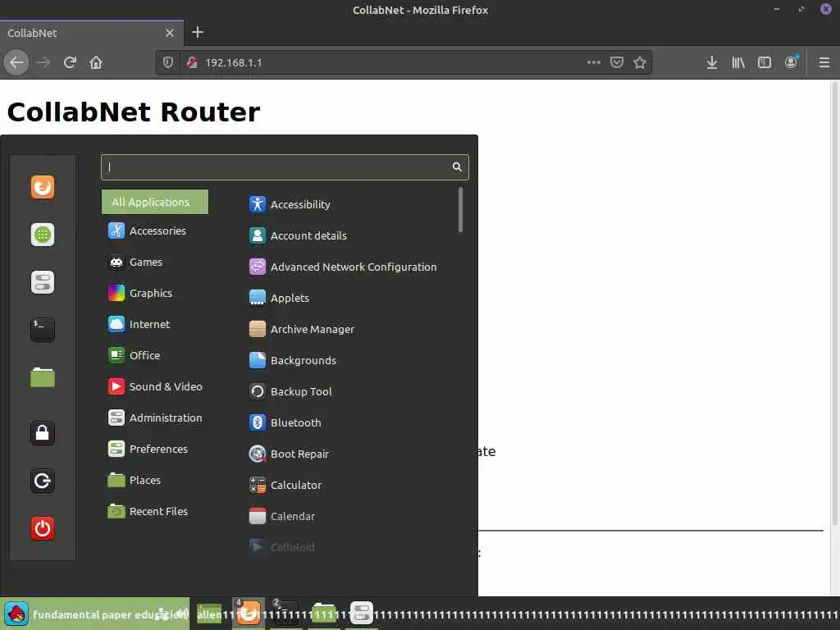Go to Firefox home page

[96, 62]
